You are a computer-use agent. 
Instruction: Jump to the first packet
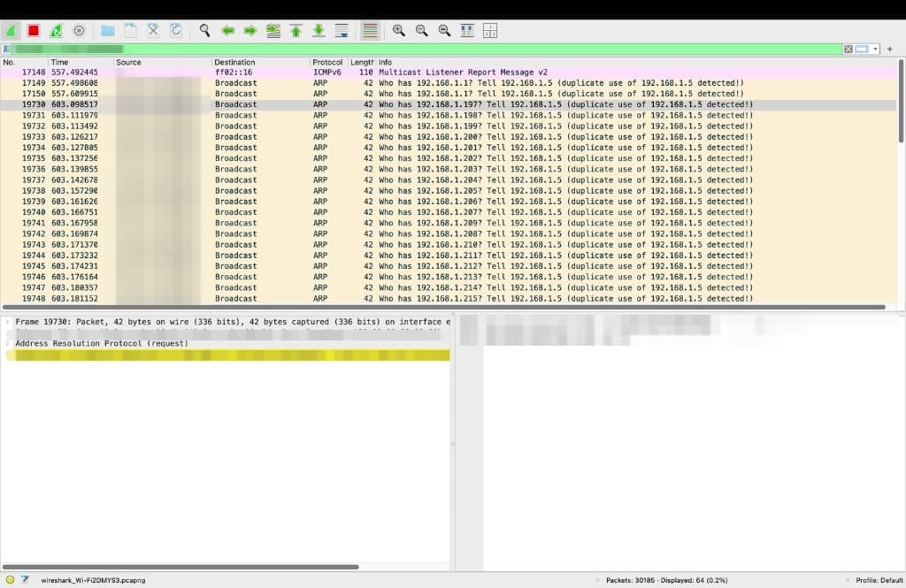[x=296, y=31]
